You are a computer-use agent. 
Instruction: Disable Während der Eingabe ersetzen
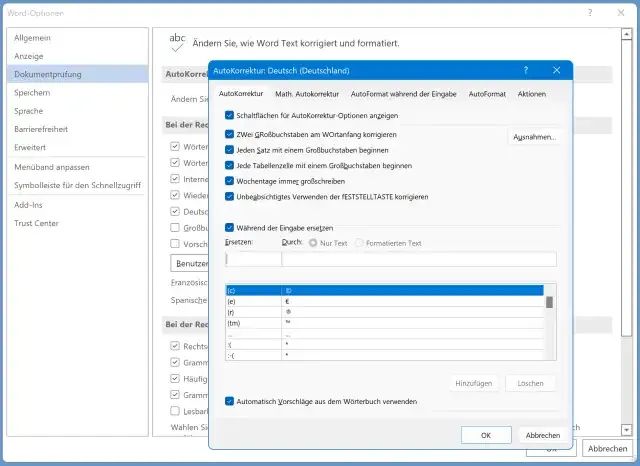coord(230,228)
